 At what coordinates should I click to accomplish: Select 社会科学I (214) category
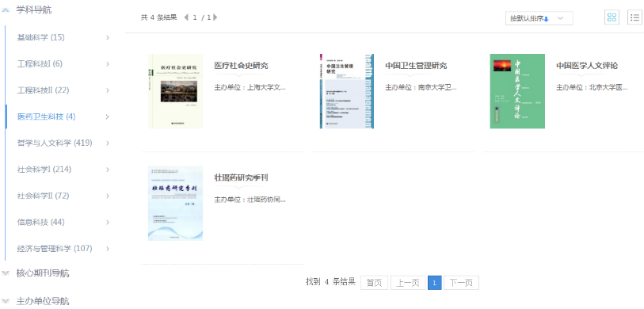(x=44, y=170)
